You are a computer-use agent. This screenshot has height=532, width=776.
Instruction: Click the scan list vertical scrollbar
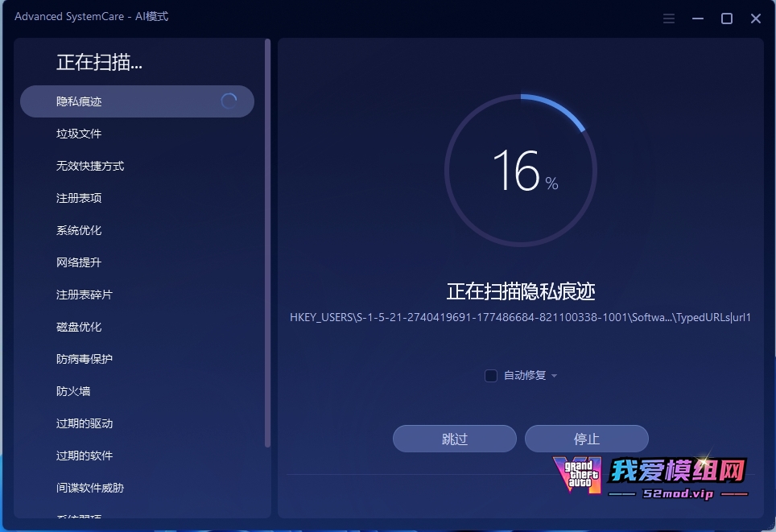[268, 243]
